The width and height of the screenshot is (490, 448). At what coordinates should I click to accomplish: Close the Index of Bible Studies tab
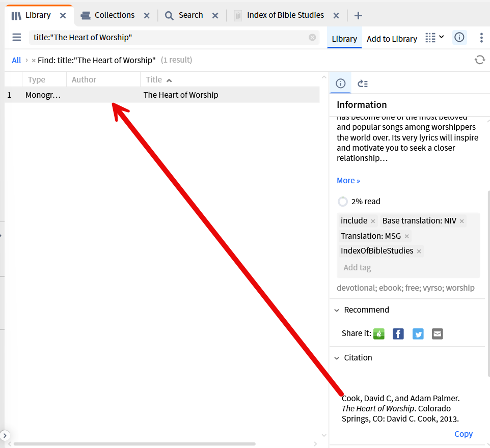tap(336, 16)
